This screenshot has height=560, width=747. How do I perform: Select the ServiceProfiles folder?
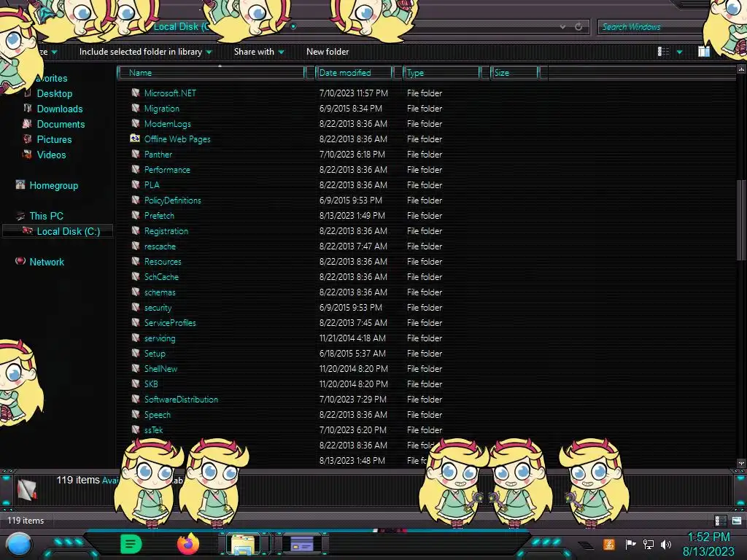(169, 323)
